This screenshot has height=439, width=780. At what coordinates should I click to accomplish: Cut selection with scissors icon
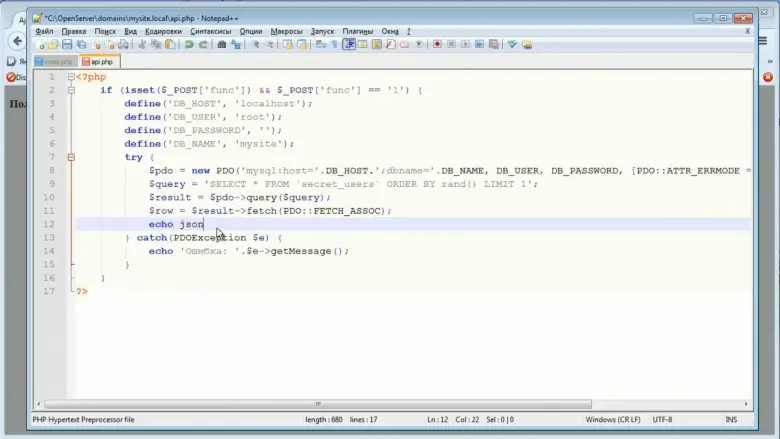coord(142,45)
